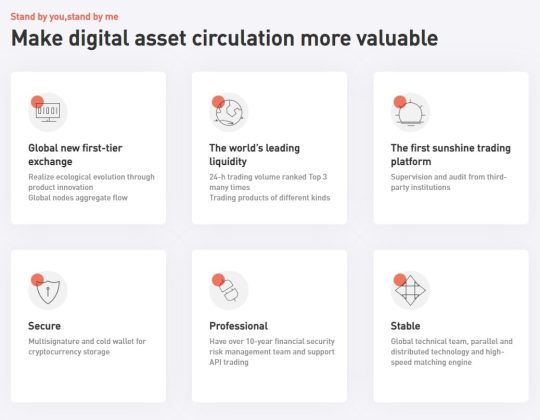
Task: Click the Stable diamond grid icon
Action: 410,290
